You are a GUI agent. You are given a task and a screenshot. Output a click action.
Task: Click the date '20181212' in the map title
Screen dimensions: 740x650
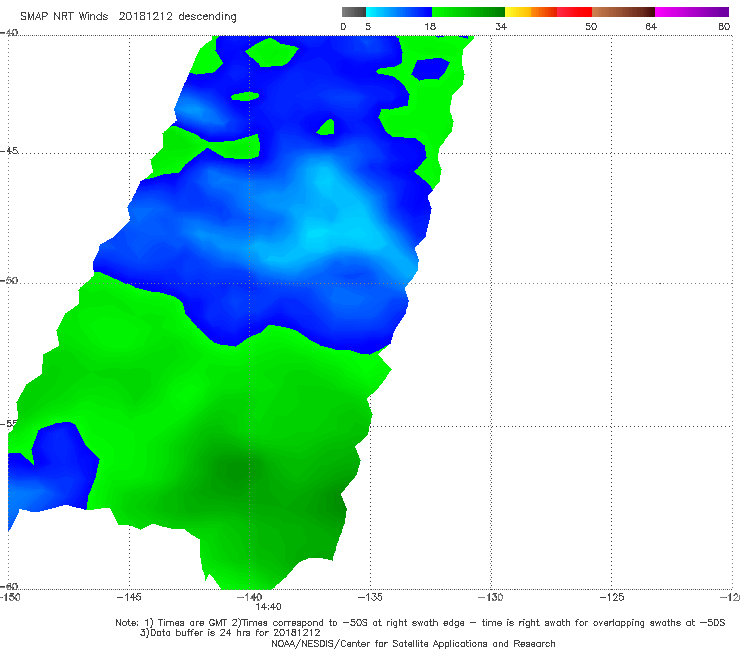click(145, 16)
